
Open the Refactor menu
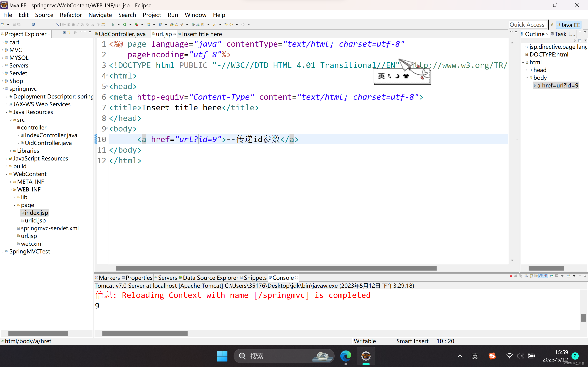[70, 15]
